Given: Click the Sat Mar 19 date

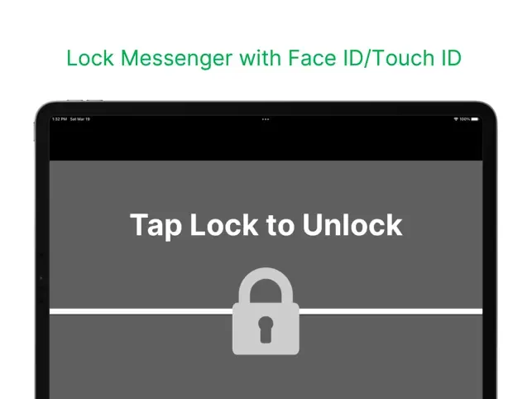Looking at the screenshot, I should click(x=80, y=119).
